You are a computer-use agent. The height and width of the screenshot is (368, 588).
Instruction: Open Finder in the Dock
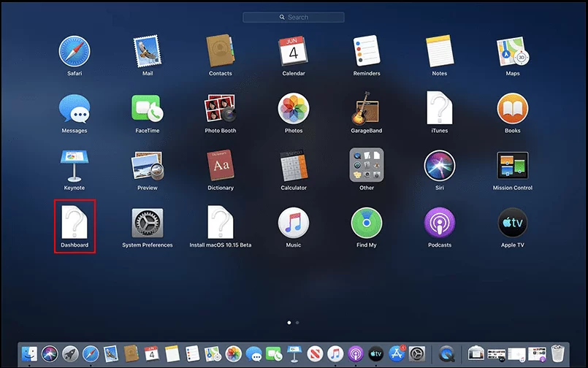pos(30,354)
